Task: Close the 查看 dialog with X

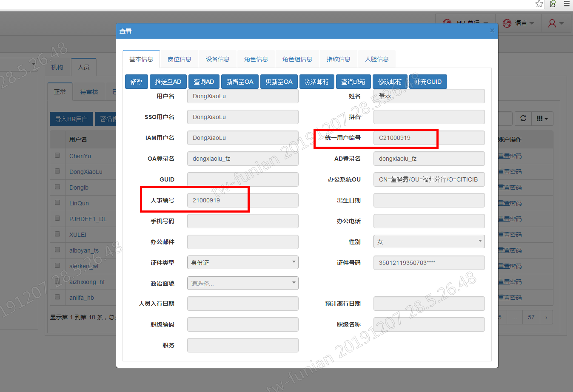Action: click(x=492, y=30)
